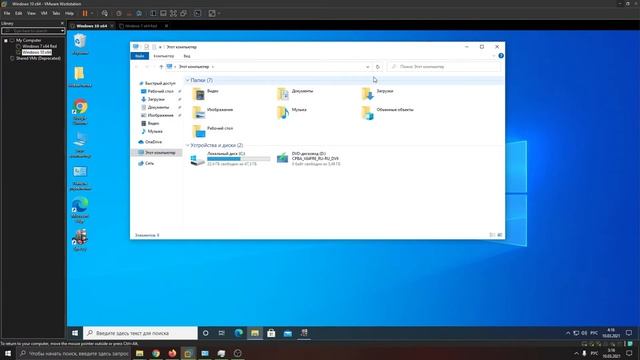Screen dimensions: 640x360
Task: Click Explorer Help question mark icon
Action: [x=501, y=56]
